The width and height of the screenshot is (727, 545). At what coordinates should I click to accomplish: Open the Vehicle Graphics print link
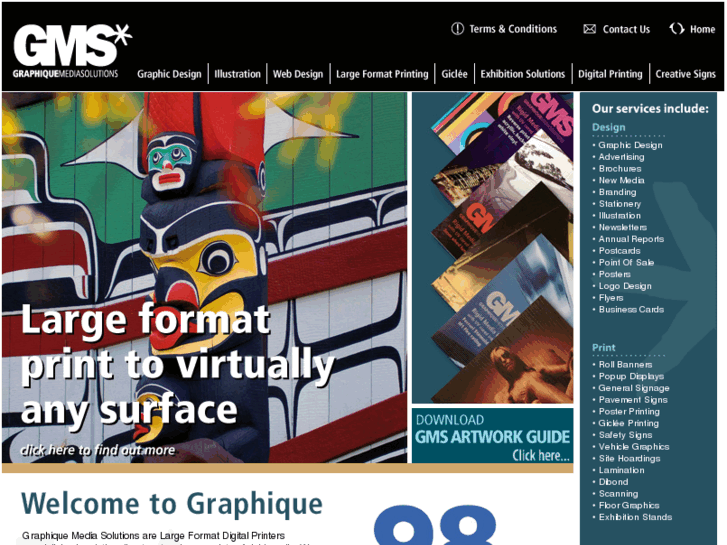[x=634, y=447]
